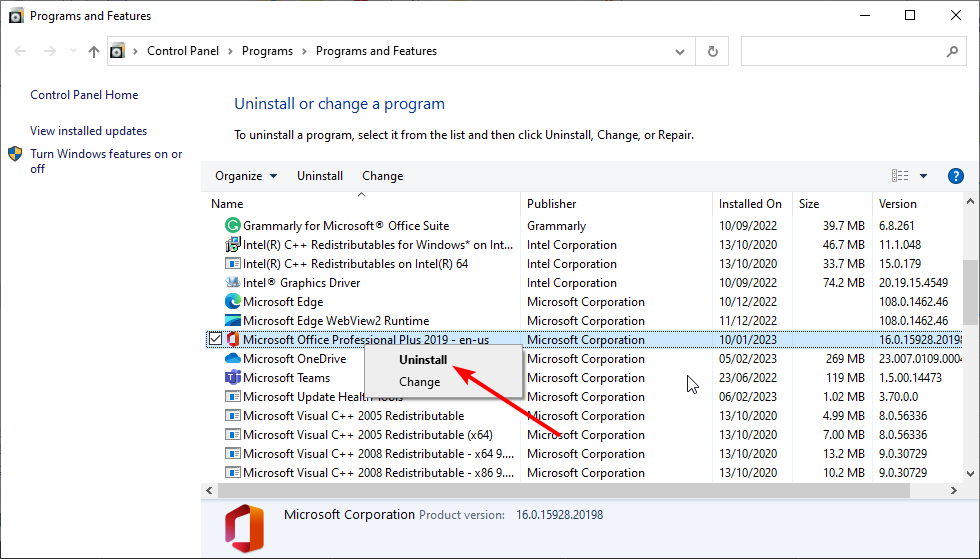The width and height of the screenshot is (980, 559).
Task: Click icon of Visual C++ 2008 Redistributable x86
Action: click(x=232, y=473)
